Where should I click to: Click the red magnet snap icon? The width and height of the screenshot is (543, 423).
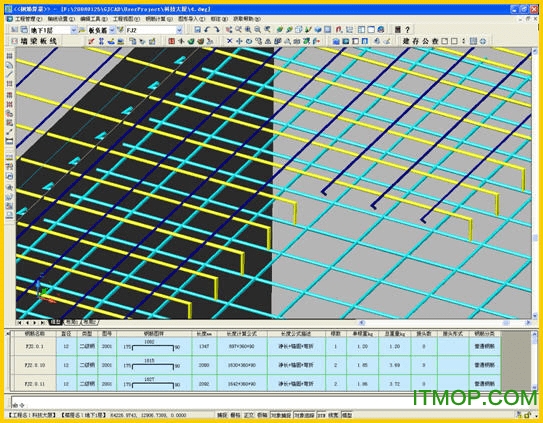click(x=339, y=30)
